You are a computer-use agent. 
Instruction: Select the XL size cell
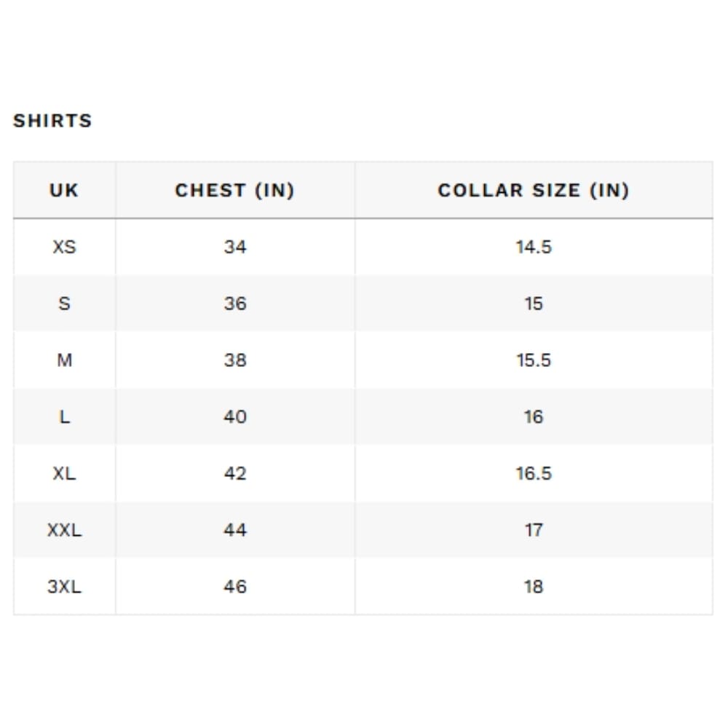[x=65, y=474]
